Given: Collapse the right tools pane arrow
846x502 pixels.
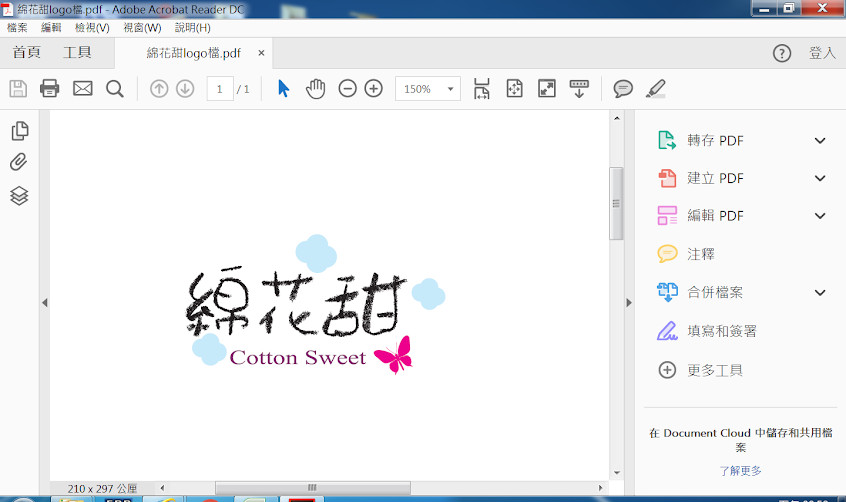Looking at the screenshot, I should [629, 303].
